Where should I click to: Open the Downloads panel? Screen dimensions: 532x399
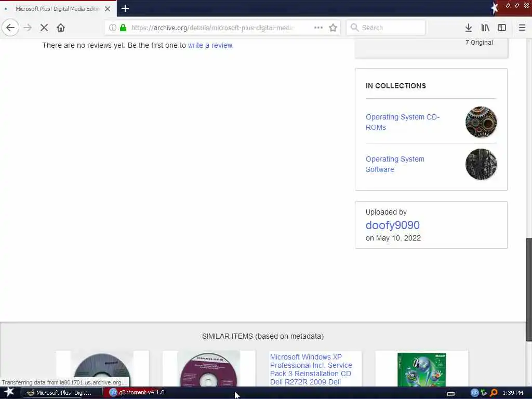pos(469,28)
